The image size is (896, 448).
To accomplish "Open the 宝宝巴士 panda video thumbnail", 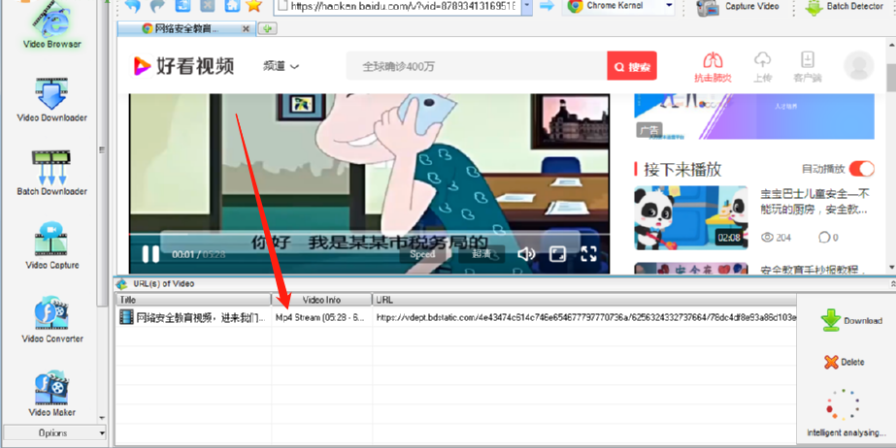I will click(691, 217).
